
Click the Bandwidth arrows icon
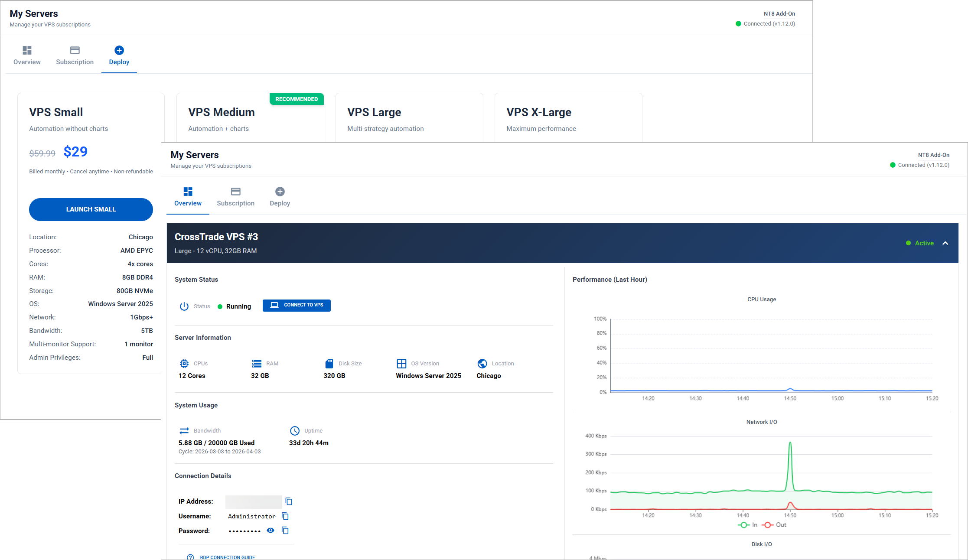coord(184,431)
